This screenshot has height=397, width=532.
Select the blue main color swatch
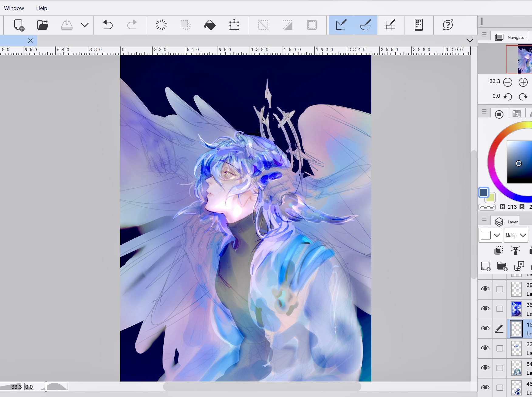pyautogui.click(x=484, y=192)
